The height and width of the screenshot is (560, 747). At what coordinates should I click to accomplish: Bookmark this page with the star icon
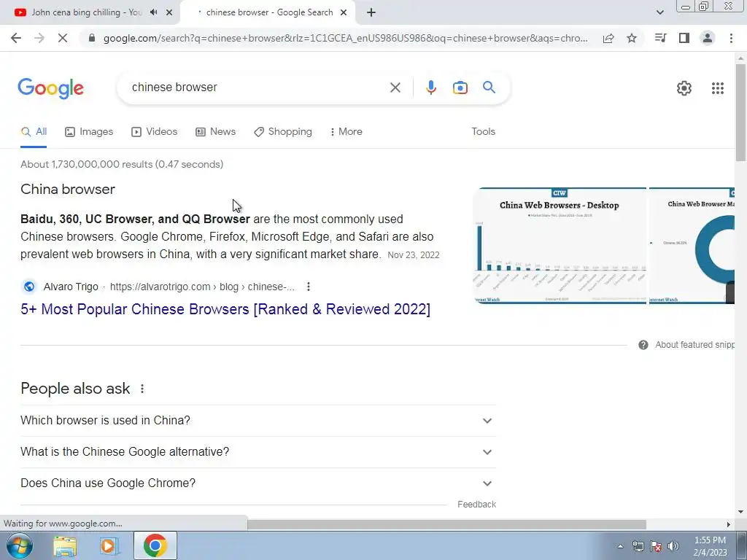[x=632, y=38]
